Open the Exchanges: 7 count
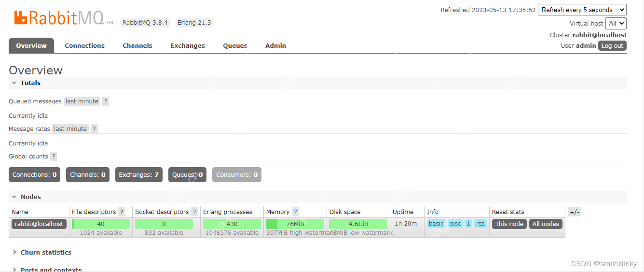 (x=139, y=175)
